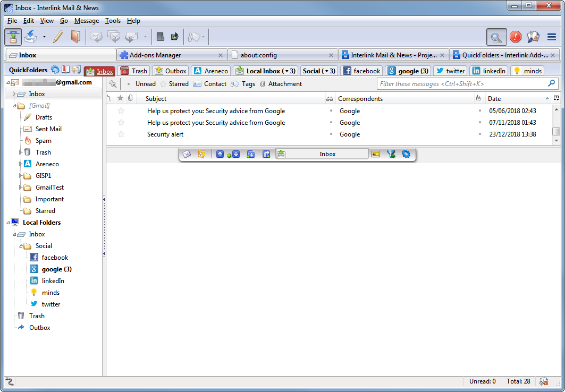Click the picture icon in current-folder bar

(x=376, y=154)
